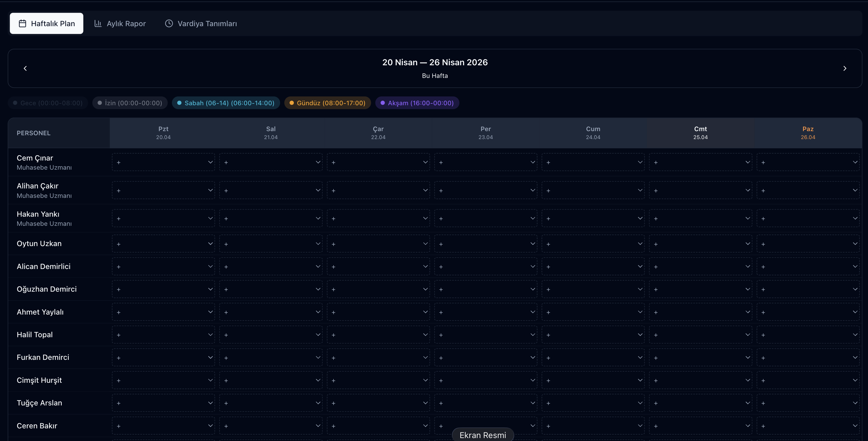
Task: Toggle the Sabah (06-14) shift filter
Action: [226, 103]
